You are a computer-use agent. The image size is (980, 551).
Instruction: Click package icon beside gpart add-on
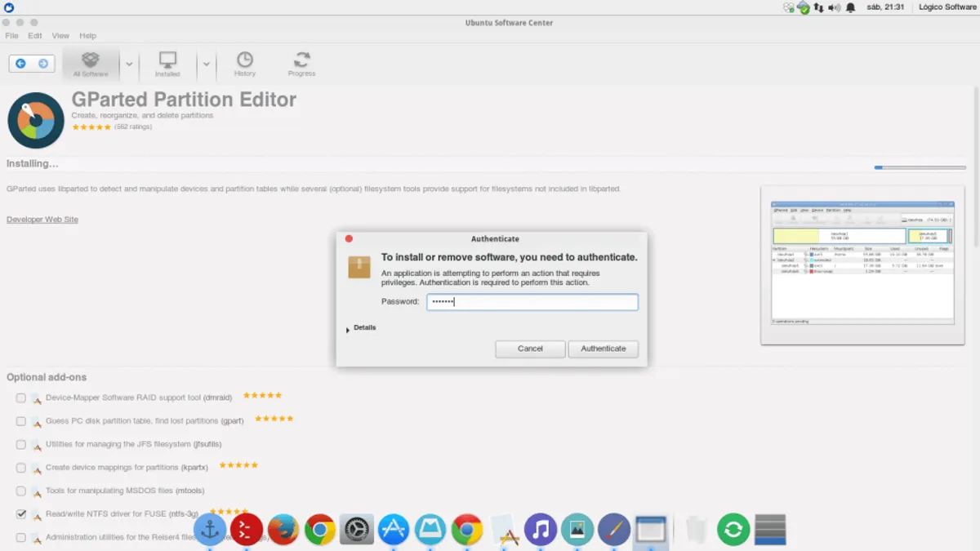(36, 421)
